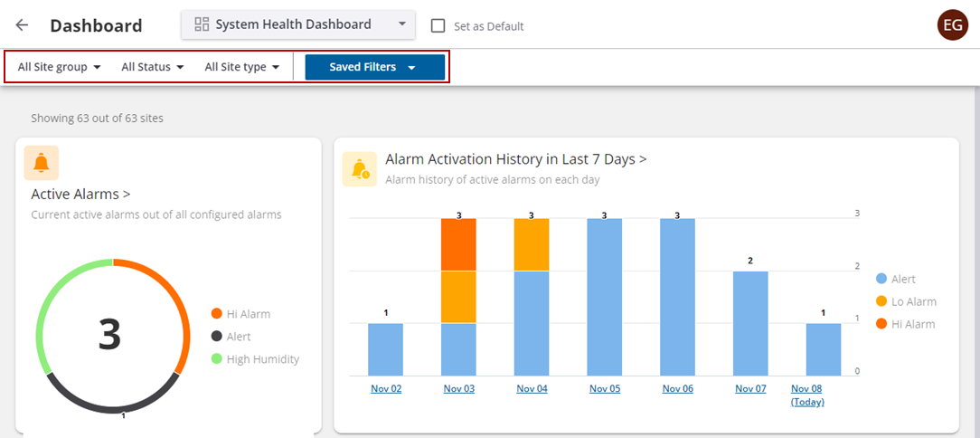Open the Active Alarms details link

tap(81, 194)
